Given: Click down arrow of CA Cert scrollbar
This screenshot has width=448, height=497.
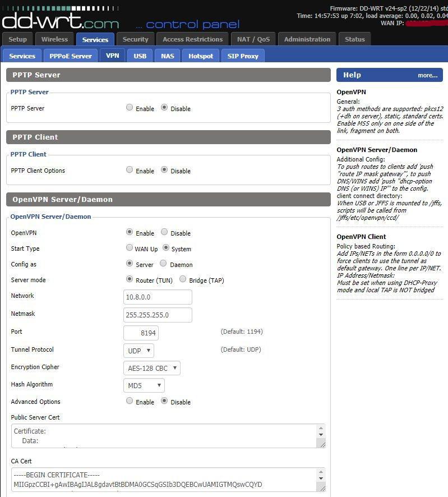Looking at the screenshot, I should [x=321, y=478].
